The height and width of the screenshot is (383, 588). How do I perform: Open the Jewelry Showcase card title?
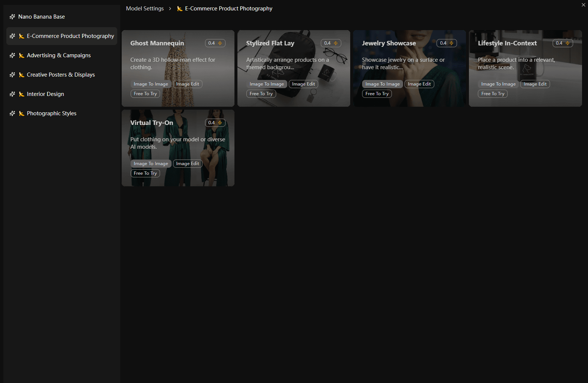click(389, 43)
